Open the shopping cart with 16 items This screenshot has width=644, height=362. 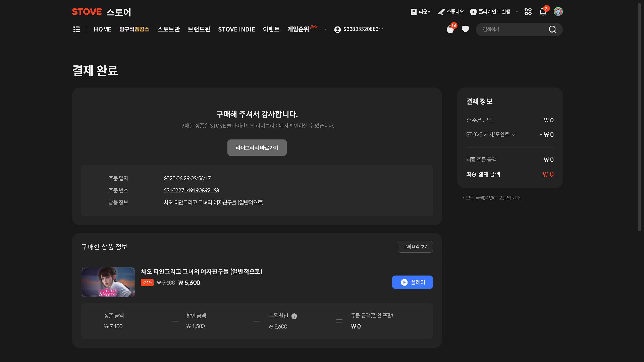click(x=450, y=29)
